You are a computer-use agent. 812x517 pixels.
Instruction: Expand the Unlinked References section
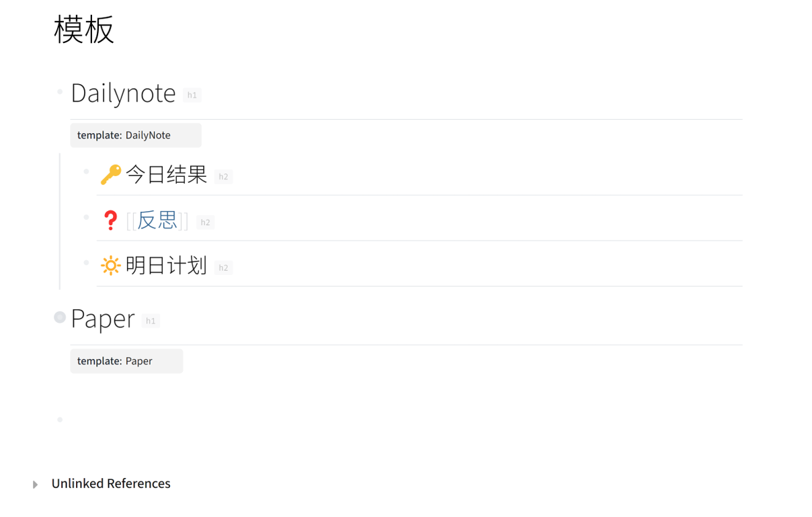tap(35, 484)
